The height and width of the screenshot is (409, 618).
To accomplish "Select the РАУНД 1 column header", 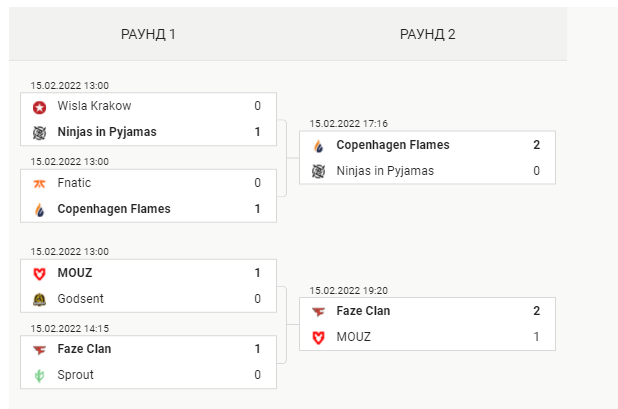I will [x=148, y=34].
